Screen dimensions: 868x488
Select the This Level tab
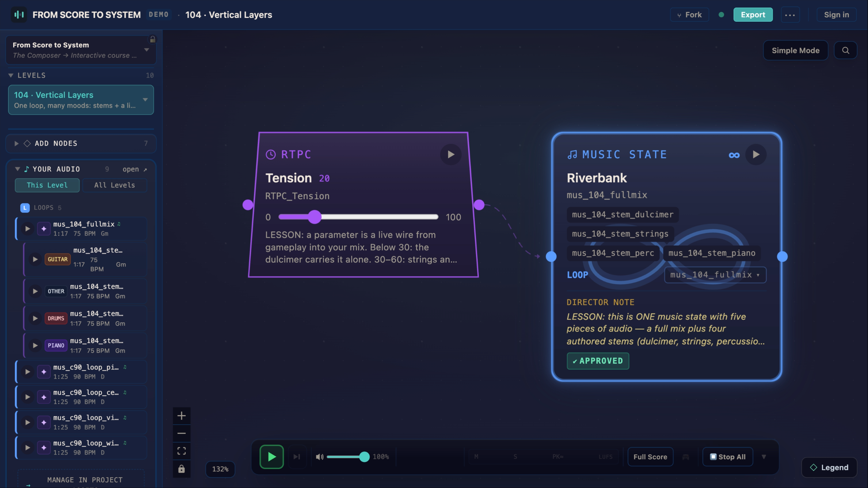click(47, 185)
